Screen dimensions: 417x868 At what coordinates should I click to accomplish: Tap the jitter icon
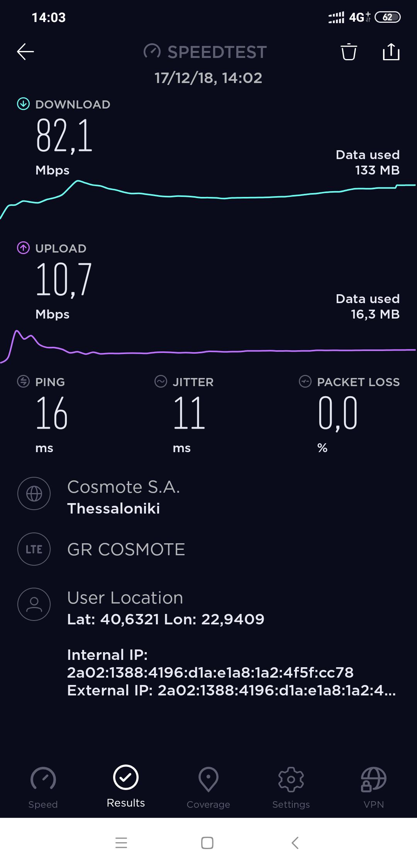click(161, 381)
